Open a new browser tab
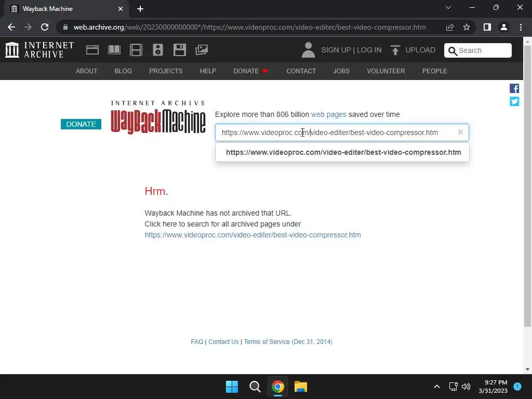The width and height of the screenshot is (532, 399). click(140, 9)
